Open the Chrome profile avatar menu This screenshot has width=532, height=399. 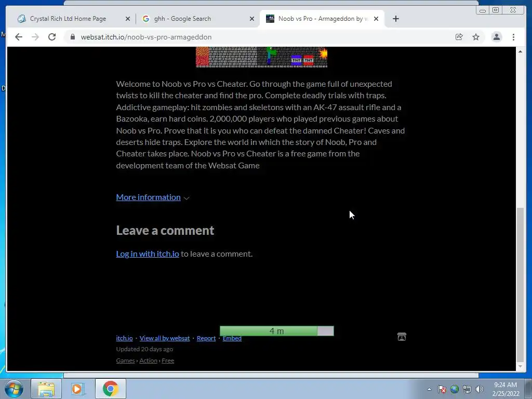pos(496,37)
